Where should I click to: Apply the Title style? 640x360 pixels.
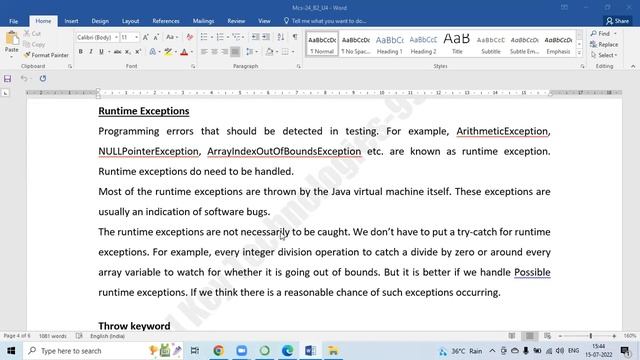(457, 44)
